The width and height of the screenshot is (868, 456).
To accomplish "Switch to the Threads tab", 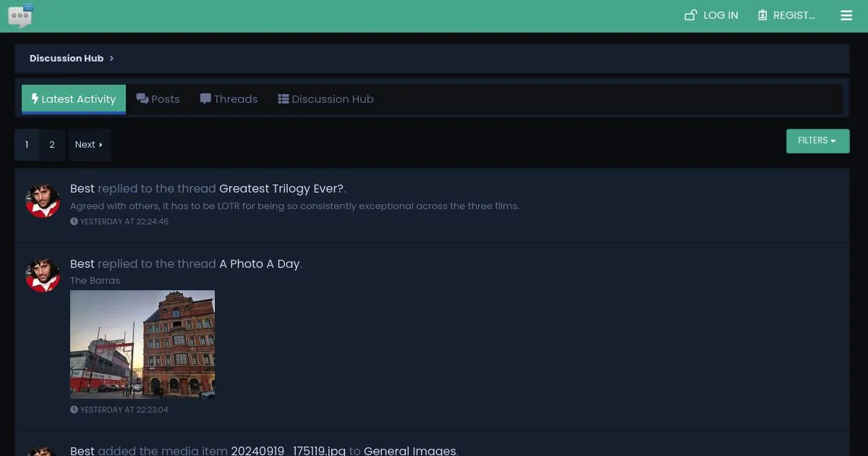I will point(229,99).
